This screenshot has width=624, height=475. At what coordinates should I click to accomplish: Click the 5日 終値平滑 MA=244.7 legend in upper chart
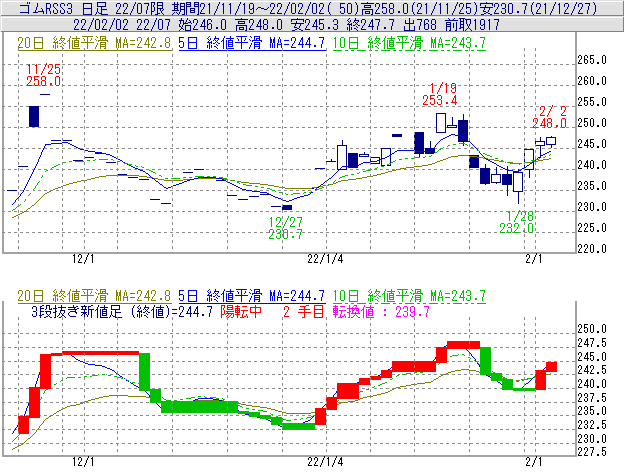(252, 43)
